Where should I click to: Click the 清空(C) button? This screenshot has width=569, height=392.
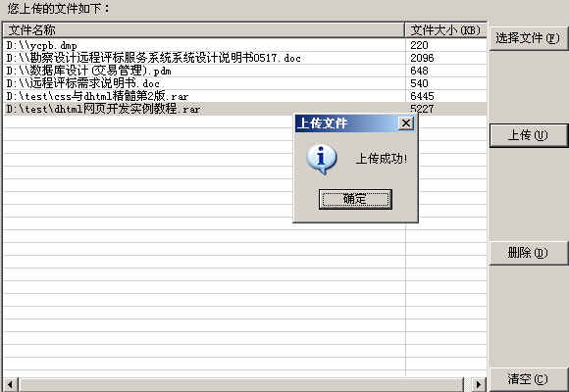point(528,379)
